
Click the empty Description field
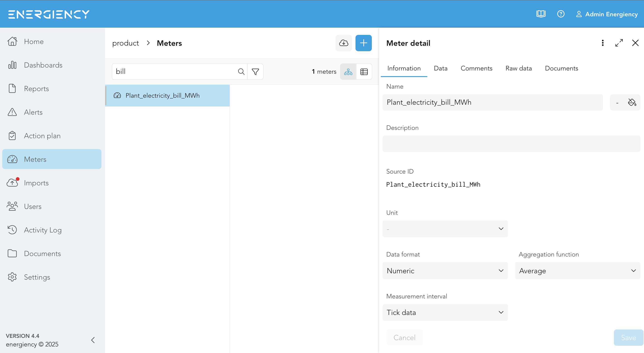pos(511,144)
